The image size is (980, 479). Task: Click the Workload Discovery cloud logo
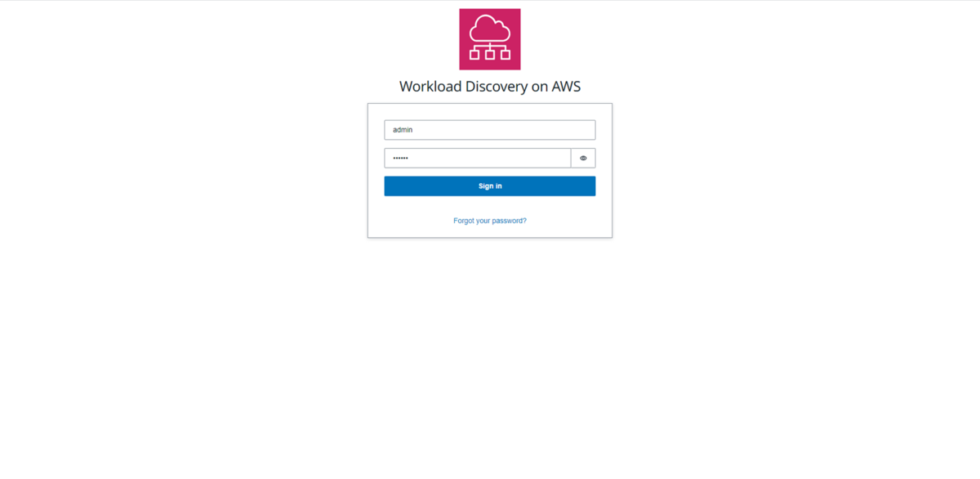pos(490,39)
